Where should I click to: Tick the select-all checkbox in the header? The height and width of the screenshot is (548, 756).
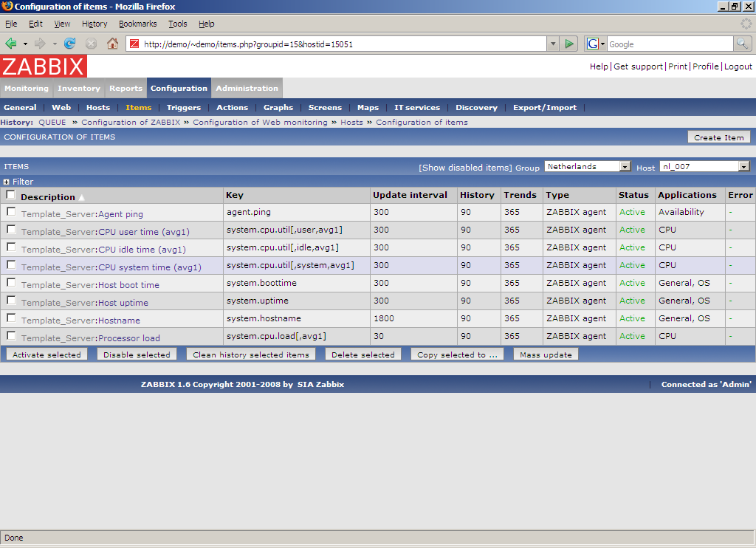point(10,195)
